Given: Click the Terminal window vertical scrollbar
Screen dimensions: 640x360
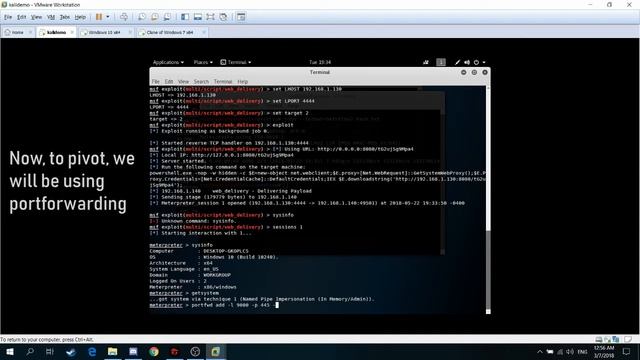Looking at the screenshot, I should point(488,200).
